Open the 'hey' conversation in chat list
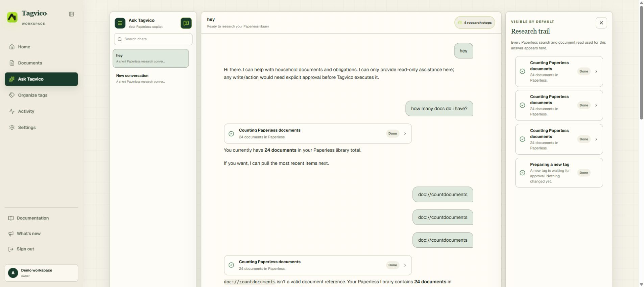644x287 pixels. (x=151, y=59)
